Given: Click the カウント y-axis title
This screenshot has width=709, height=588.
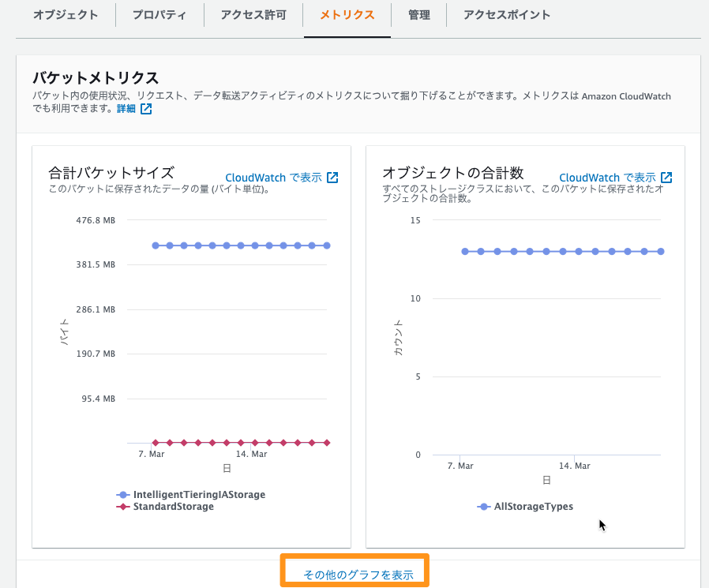Looking at the screenshot, I should pyautogui.click(x=399, y=337).
